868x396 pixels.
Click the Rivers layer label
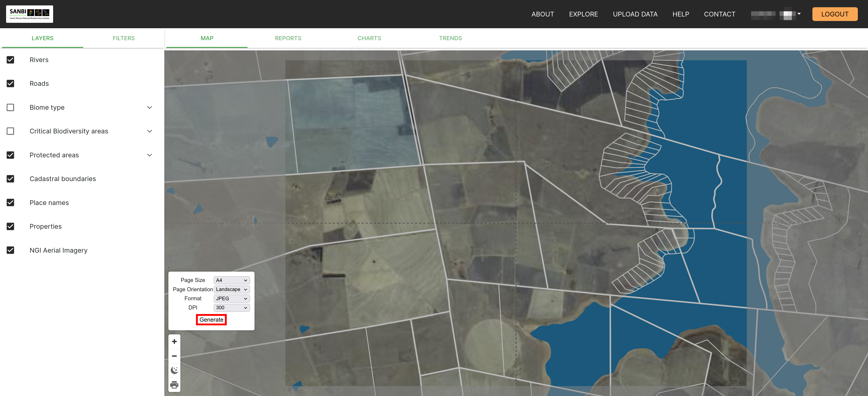pyautogui.click(x=39, y=60)
